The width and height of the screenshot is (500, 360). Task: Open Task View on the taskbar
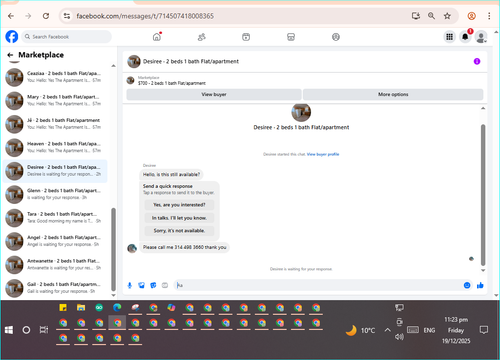[44, 330]
